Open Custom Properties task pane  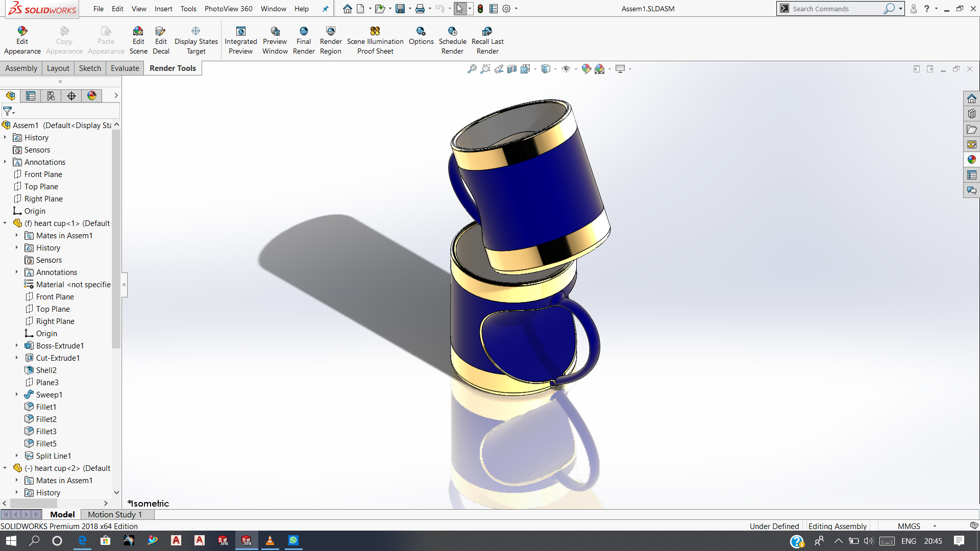971,175
